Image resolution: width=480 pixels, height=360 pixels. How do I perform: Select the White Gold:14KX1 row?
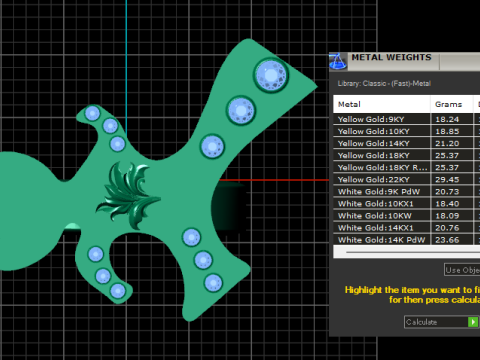pos(407,228)
